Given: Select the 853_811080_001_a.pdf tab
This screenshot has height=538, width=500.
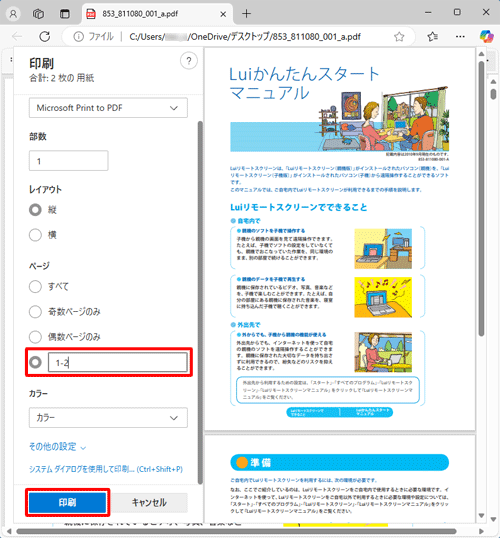Looking at the screenshot, I should tap(157, 14).
